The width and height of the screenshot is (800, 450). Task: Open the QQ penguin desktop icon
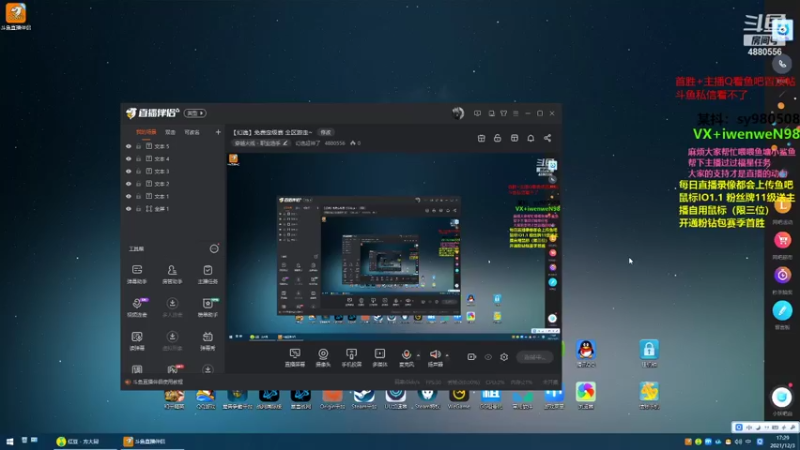click(586, 353)
